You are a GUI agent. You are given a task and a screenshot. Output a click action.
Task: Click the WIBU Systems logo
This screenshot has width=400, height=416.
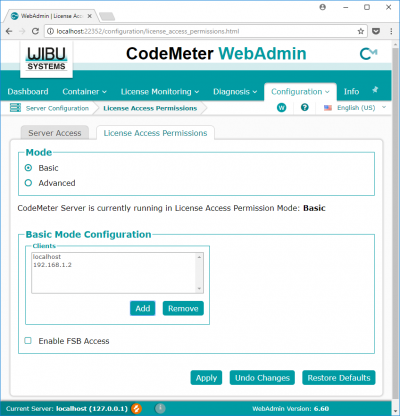(x=46, y=59)
